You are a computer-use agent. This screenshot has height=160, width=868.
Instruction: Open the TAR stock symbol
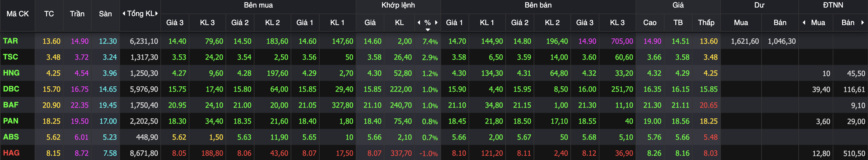click(11, 41)
